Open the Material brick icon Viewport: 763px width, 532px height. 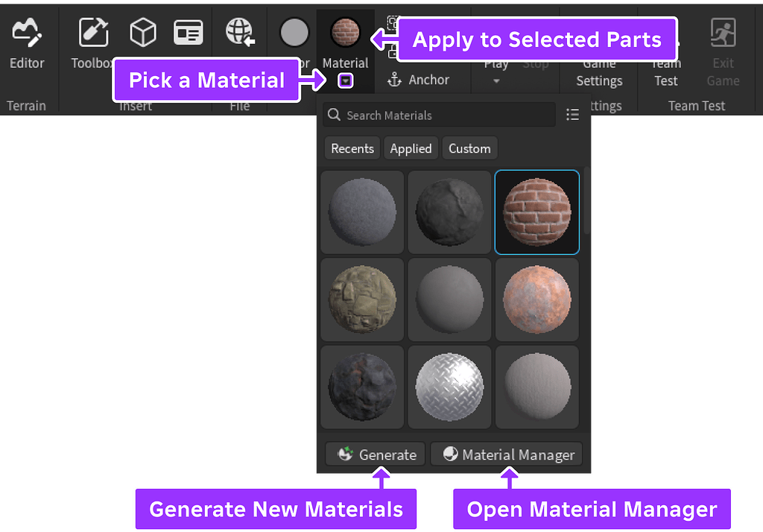[345, 33]
